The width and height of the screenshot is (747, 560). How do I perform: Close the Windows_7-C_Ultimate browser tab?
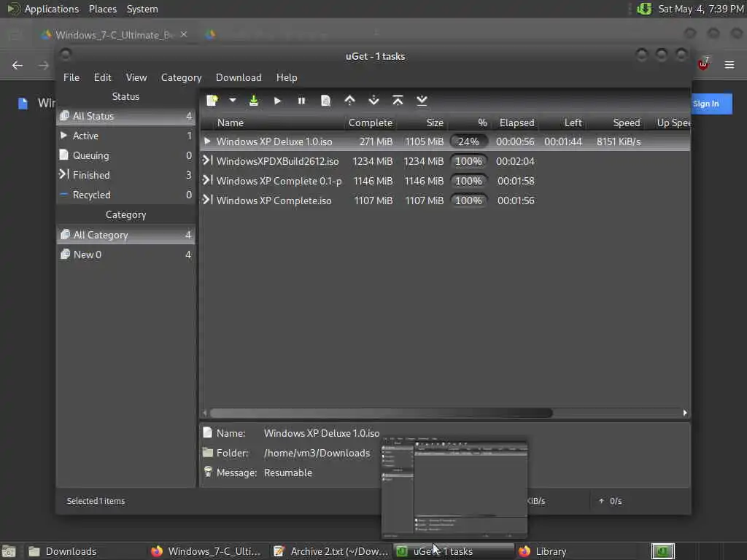tap(183, 34)
